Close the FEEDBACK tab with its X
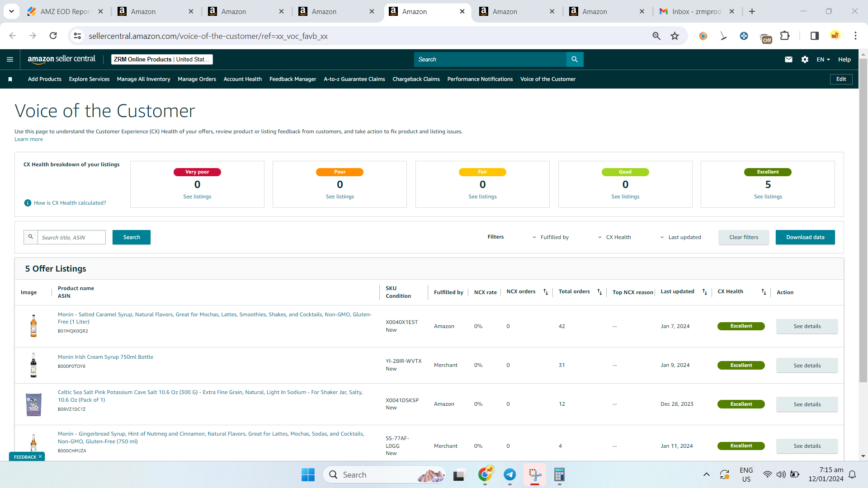 tap(40, 457)
